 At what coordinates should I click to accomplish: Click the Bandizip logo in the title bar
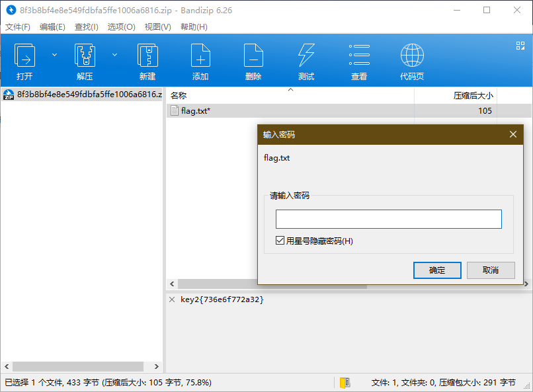pyautogui.click(x=11, y=10)
